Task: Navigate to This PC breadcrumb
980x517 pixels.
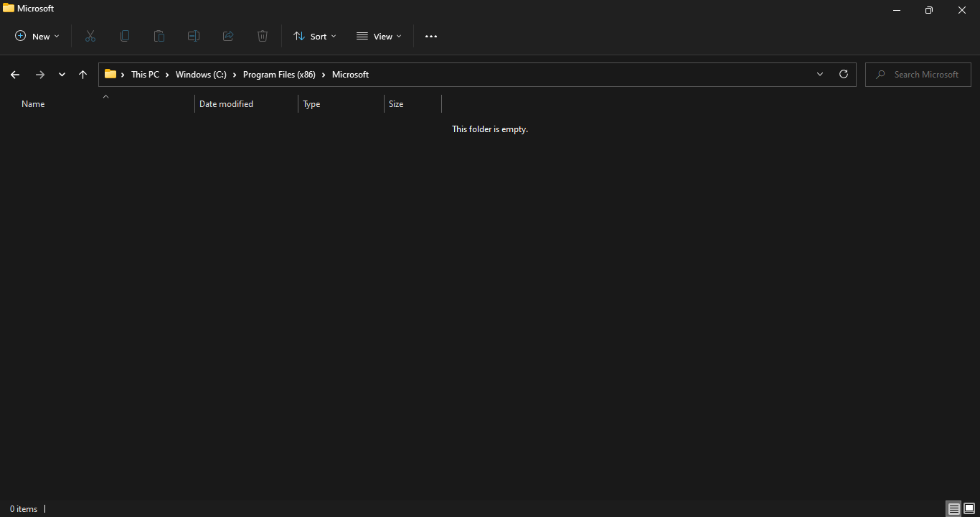Action: [145, 75]
